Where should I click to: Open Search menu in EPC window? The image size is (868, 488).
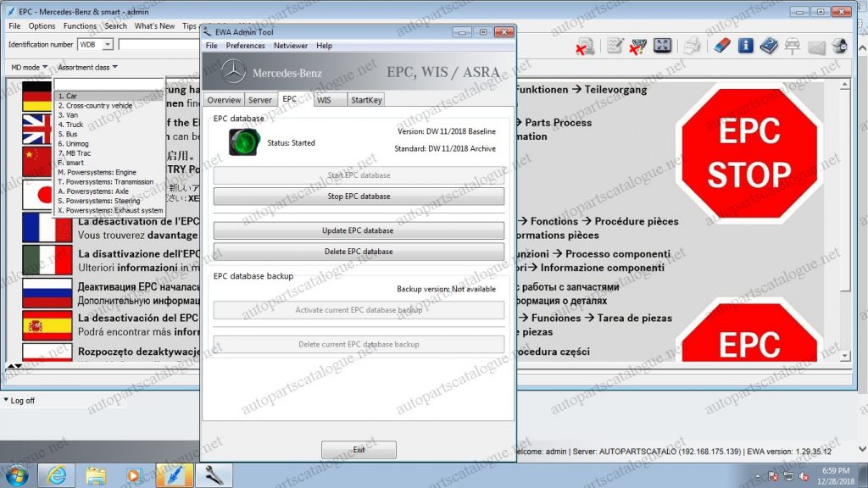[115, 25]
